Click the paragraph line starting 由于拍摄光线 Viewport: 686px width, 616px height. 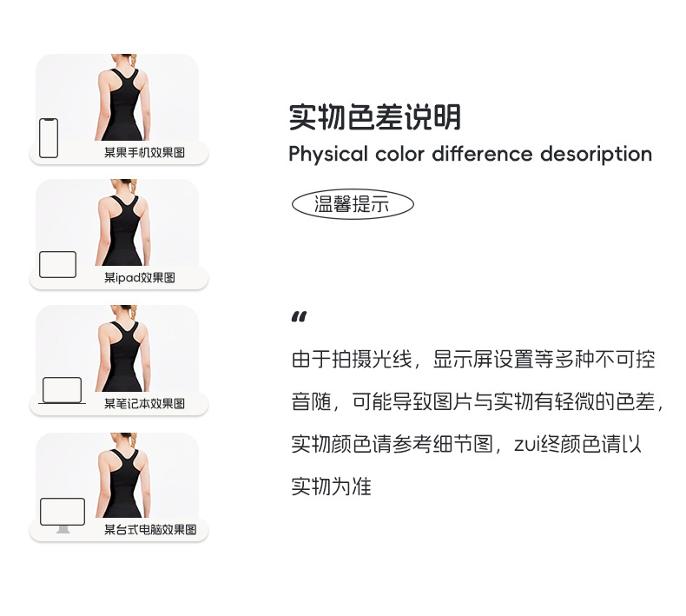(473, 360)
